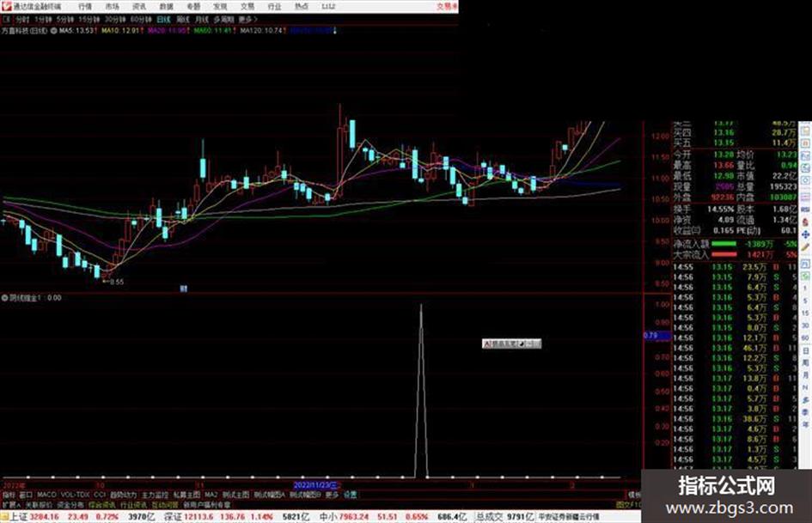The height and width of the screenshot is (523, 812).
Task: Click the 2022/11/23 date label on the time axis
Action: [x=315, y=485]
